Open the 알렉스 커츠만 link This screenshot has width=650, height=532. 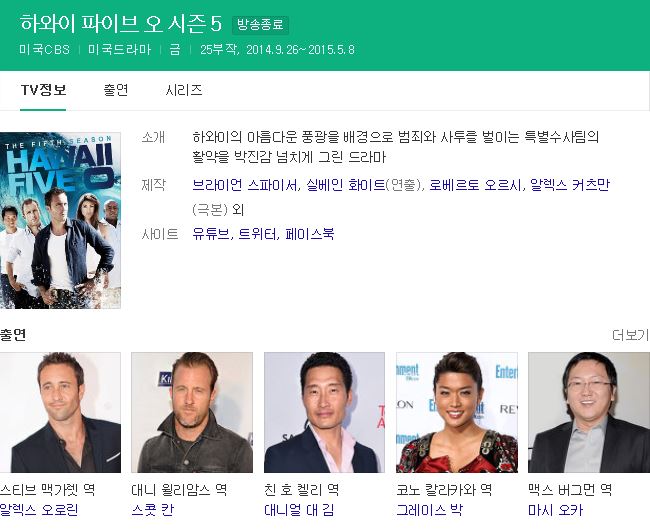(x=570, y=185)
